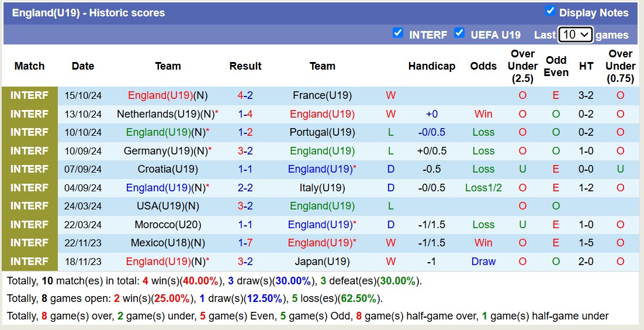Click the Odd Even column header
Image resolution: width=644 pixels, height=330 pixels.
click(556, 66)
